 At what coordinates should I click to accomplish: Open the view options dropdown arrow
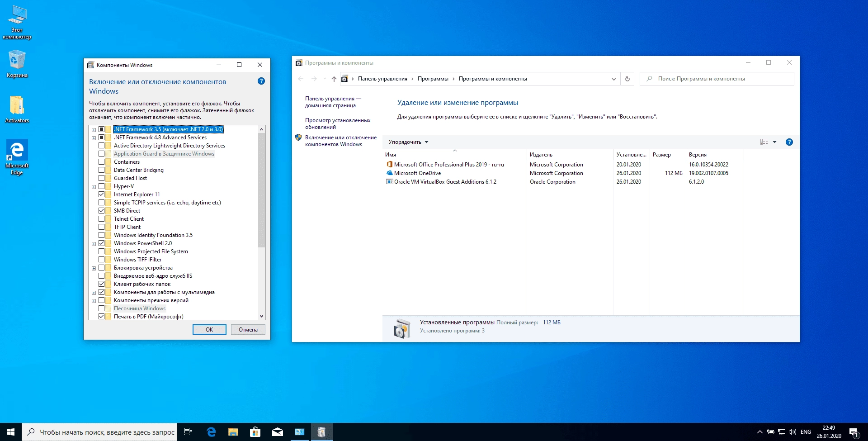[774, 142]
